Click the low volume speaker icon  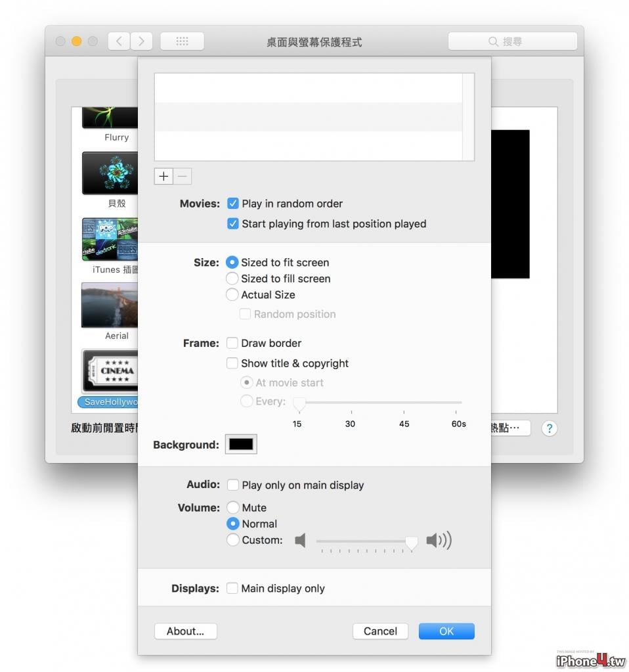(x=300, y=541)
